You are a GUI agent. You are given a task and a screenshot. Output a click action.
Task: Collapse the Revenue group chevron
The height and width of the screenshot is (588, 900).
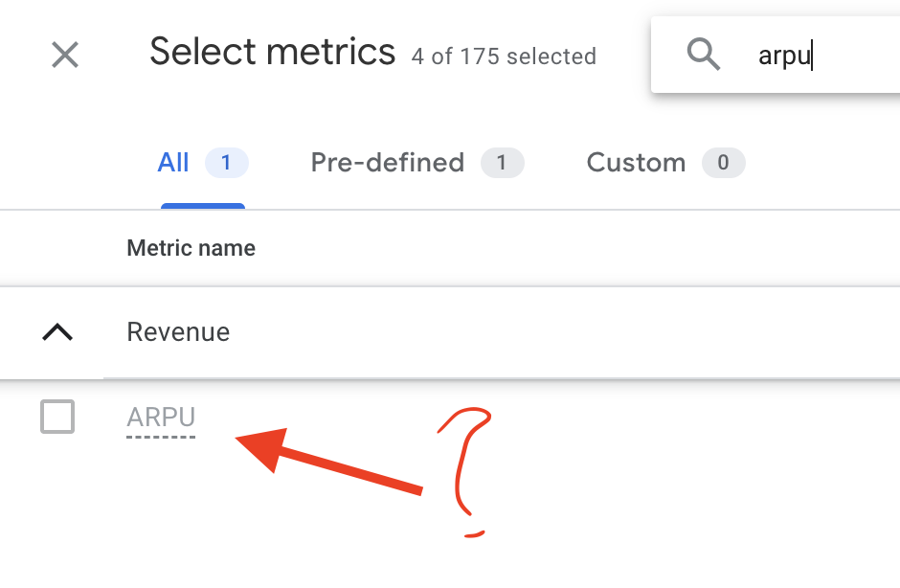57,332
